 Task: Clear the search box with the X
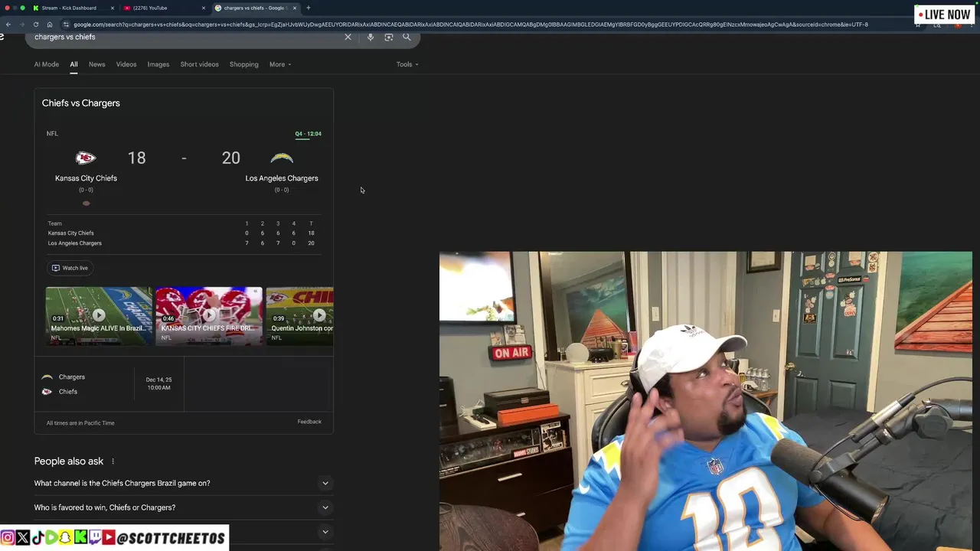348,37
